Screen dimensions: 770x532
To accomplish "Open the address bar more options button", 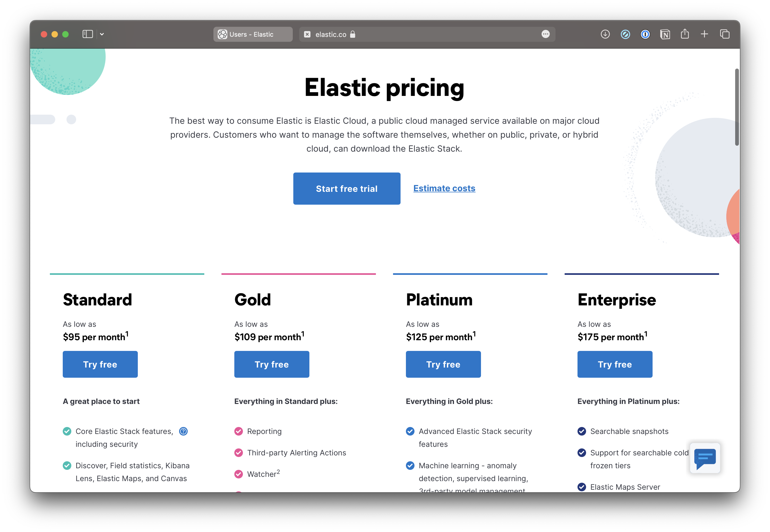I will (x=546, y=34).
